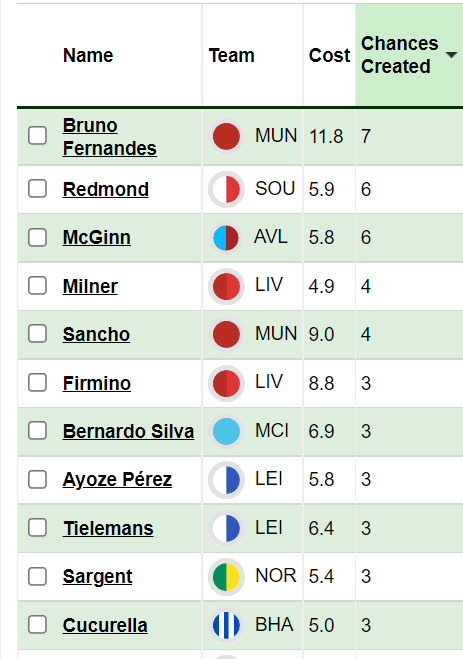Image resolution: width=463 pixels, height=659 pixels.
Task: Open Tielemans player profile link
Action: coord(108,528)
